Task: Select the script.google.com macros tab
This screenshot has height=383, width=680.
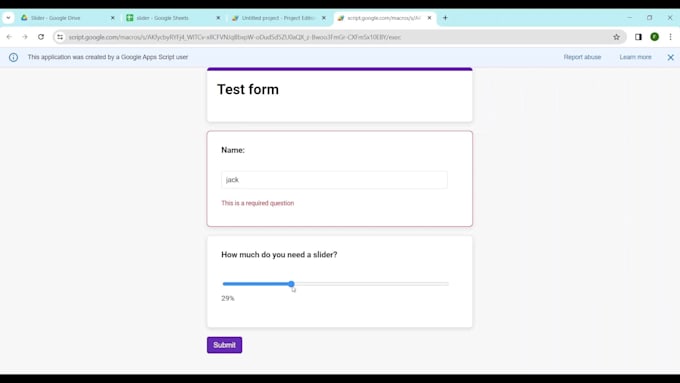Action: (x=384, y=18)
